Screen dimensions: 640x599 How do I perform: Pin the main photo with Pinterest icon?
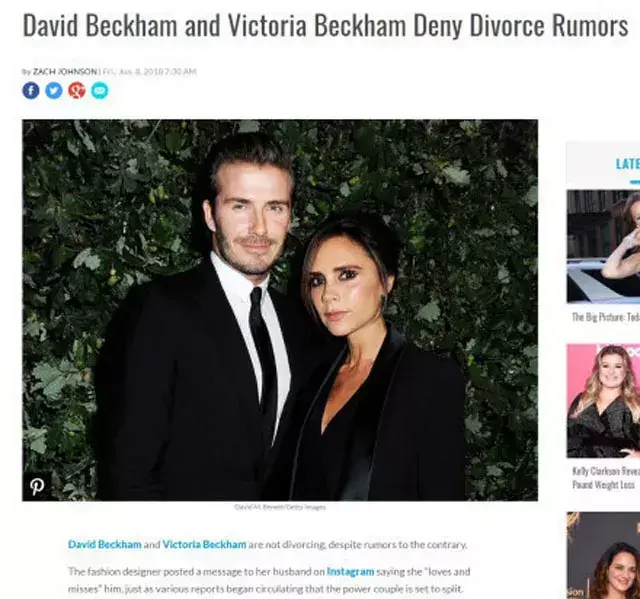[37, 486]
